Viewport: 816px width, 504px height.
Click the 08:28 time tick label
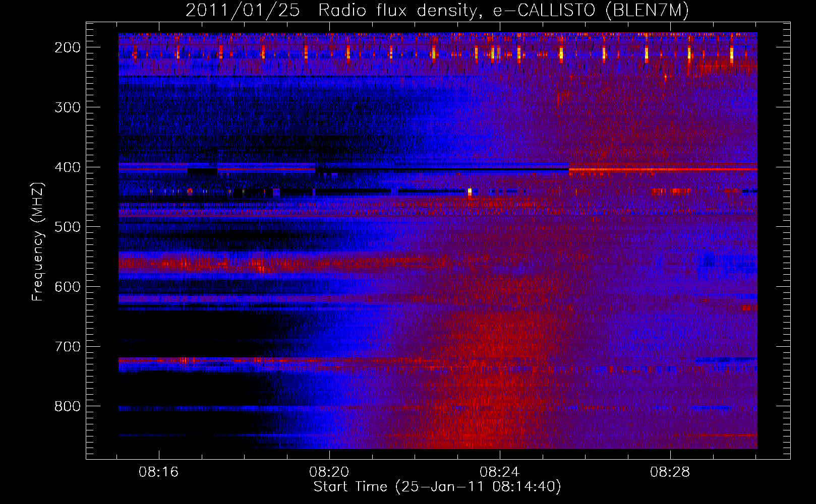[x=670, y=472]
